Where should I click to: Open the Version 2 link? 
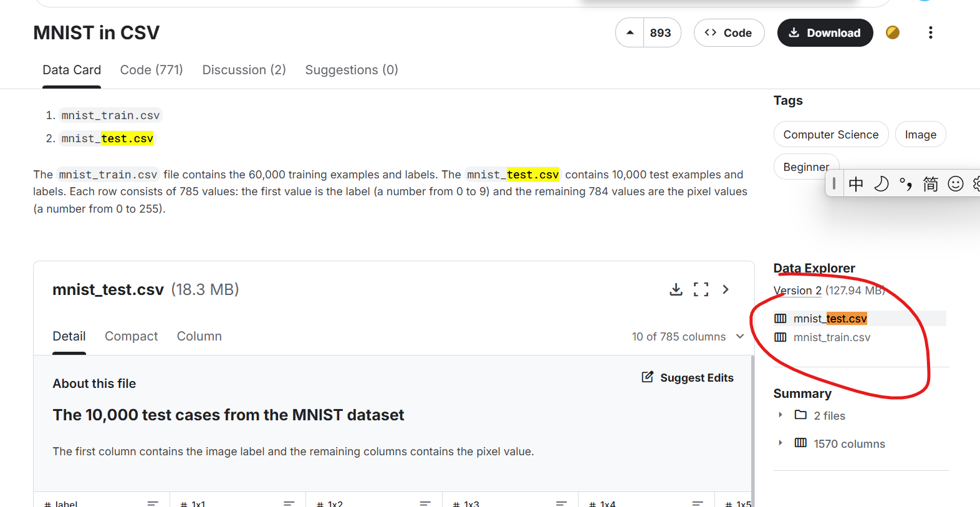[x=797, y=291]
